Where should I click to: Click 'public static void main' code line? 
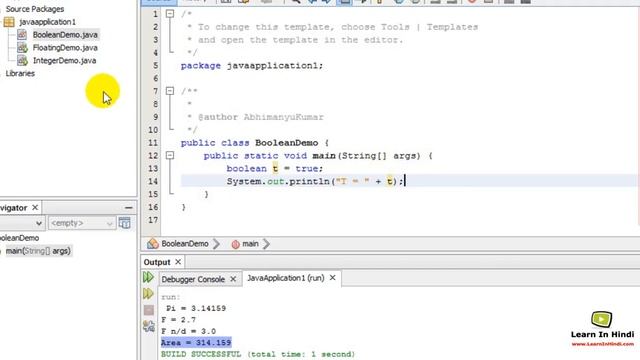point(318,156)
